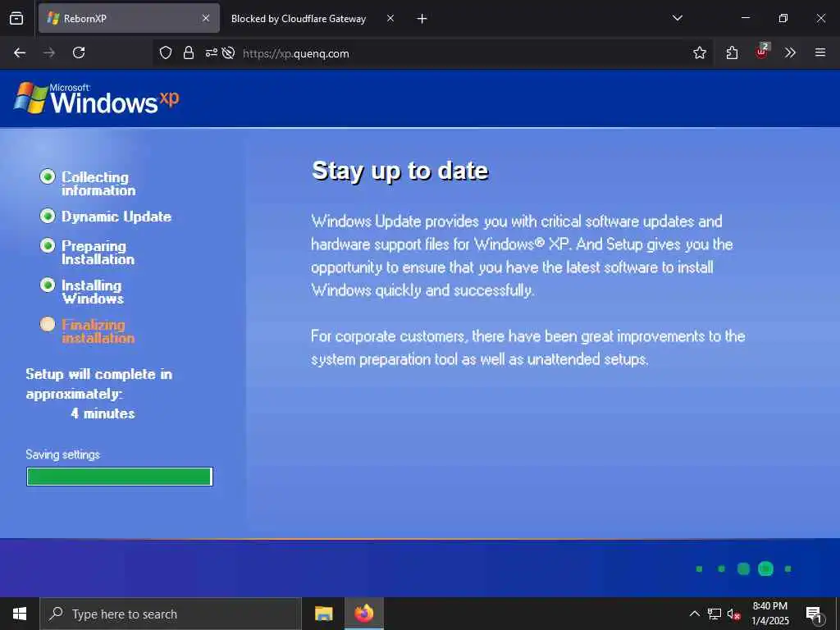
Task: Click the largest green activity dot
Action: click(x=765, y=568)
